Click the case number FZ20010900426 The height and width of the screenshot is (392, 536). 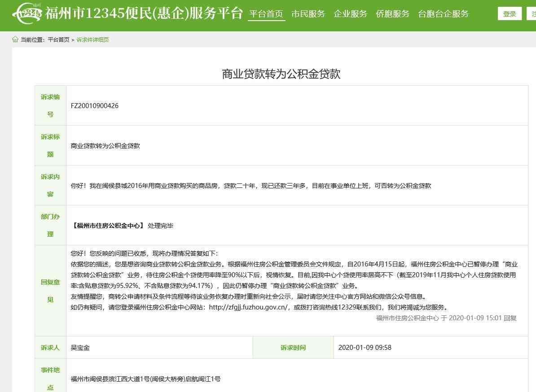click(95, 106)
